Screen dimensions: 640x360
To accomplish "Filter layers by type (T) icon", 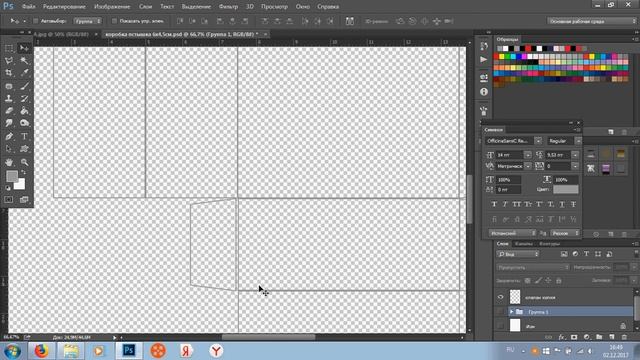I will click(x=587, y=254).
